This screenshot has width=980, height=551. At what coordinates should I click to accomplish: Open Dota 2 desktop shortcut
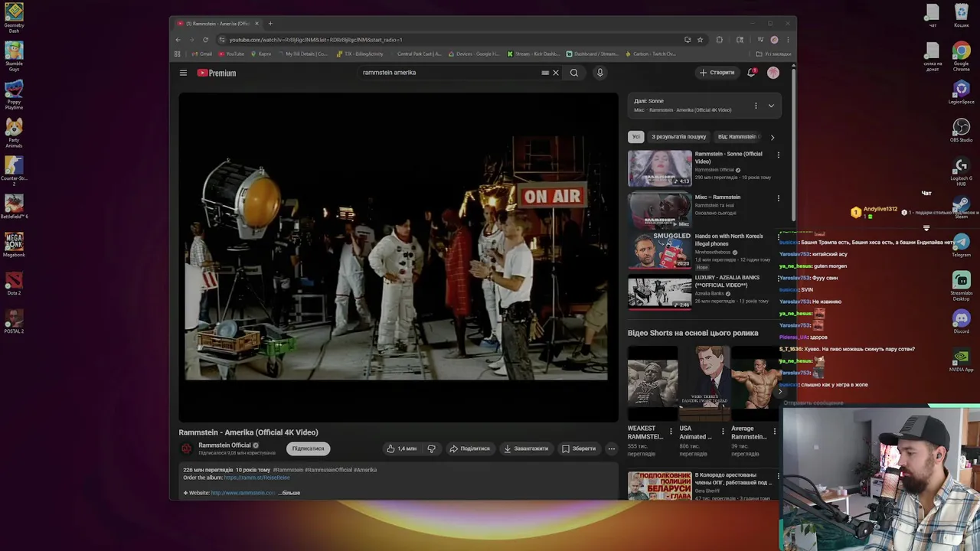pyautogui.click(x=14, y=283)
